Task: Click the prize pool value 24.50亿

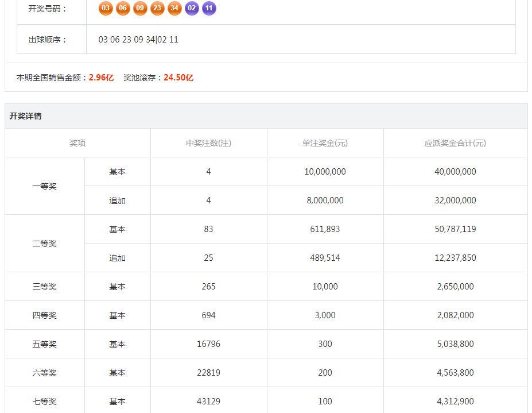Action: [178, 78]
